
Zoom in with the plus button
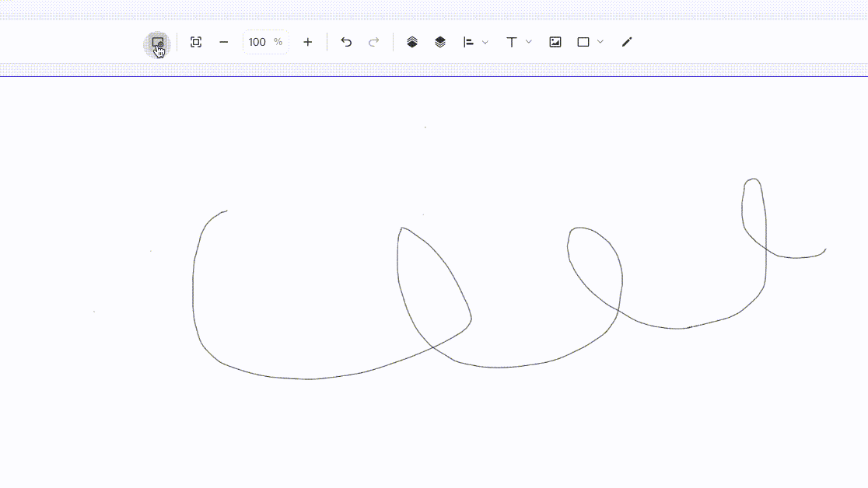click(x=308, y=42)
